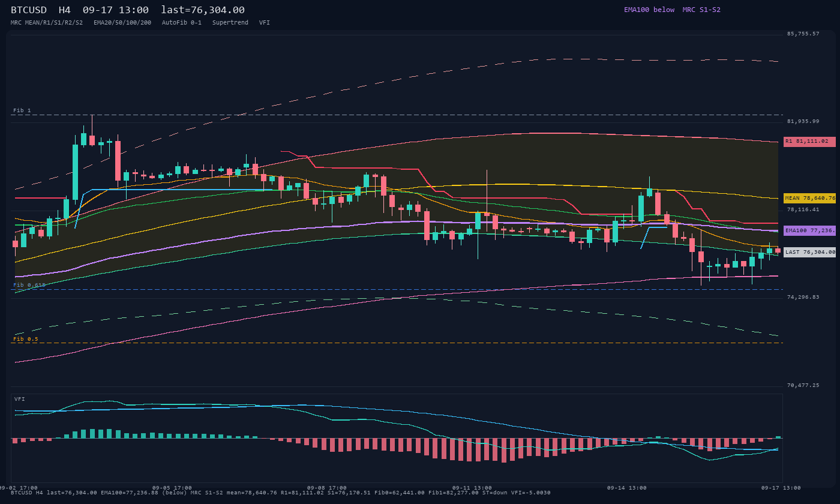Click the 74,296.83 price axis label

[x=803, y=297]
